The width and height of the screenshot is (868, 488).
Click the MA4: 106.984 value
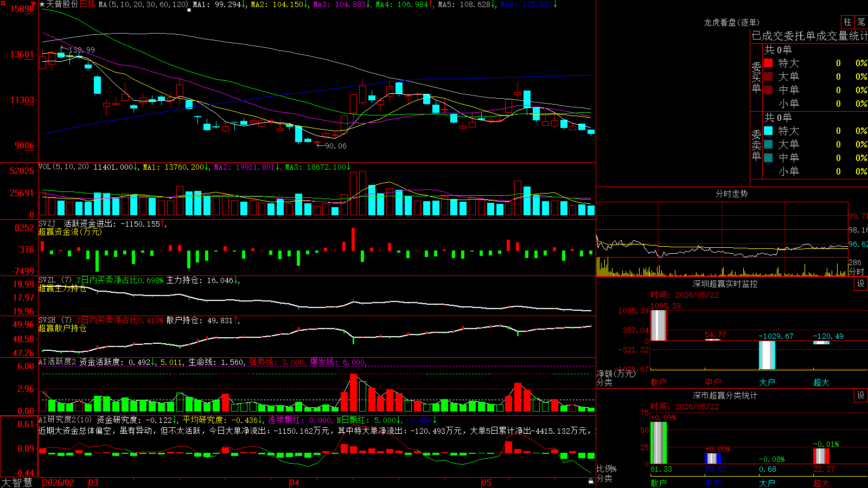click(x=405, y=4)
